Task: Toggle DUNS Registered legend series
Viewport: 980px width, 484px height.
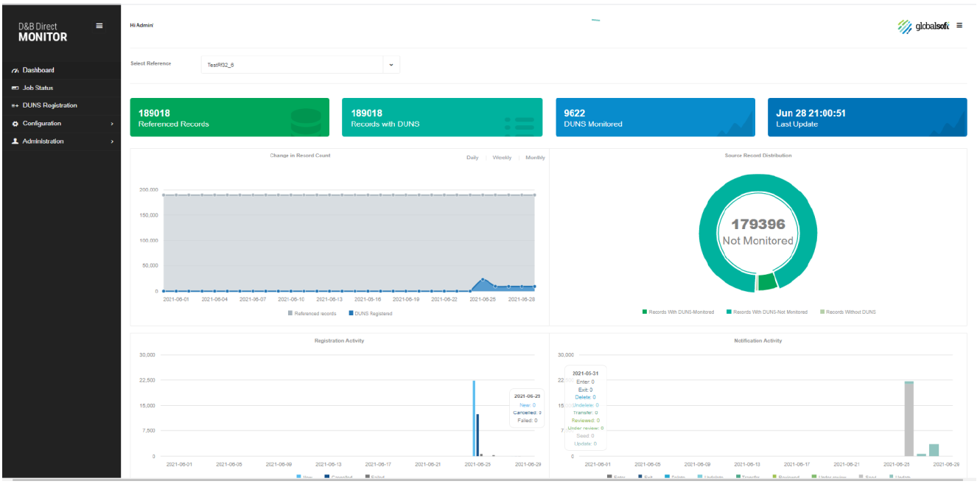Action: click(371, 313)
